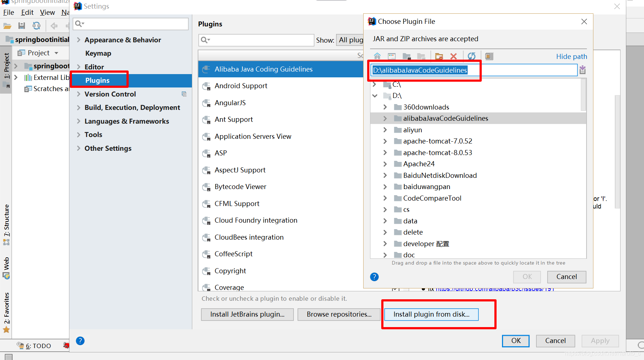Open 6: TODO tool window tab
This screenshot has width=644, height=360.
[x=34, y=346]
